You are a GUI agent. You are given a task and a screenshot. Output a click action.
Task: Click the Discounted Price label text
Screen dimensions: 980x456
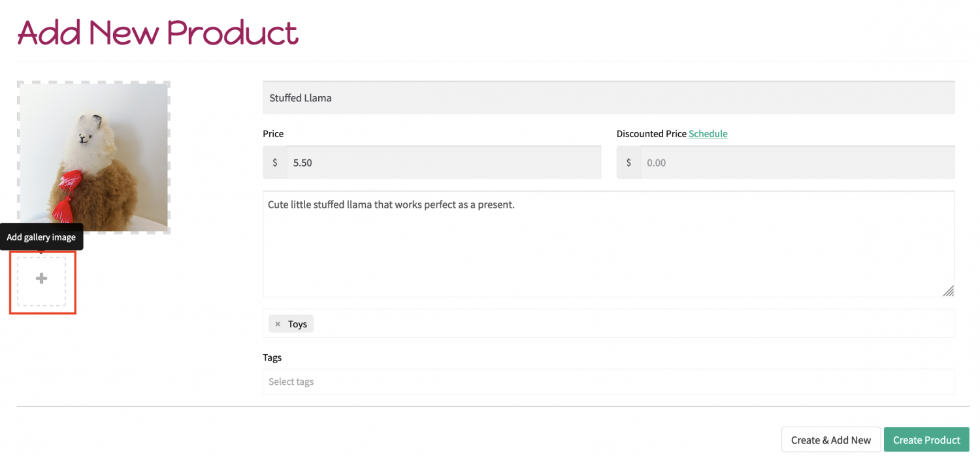click(651, 133)
